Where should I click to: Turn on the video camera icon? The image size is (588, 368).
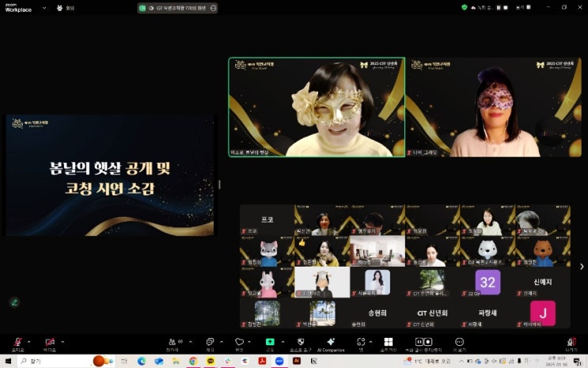point(50,342)
